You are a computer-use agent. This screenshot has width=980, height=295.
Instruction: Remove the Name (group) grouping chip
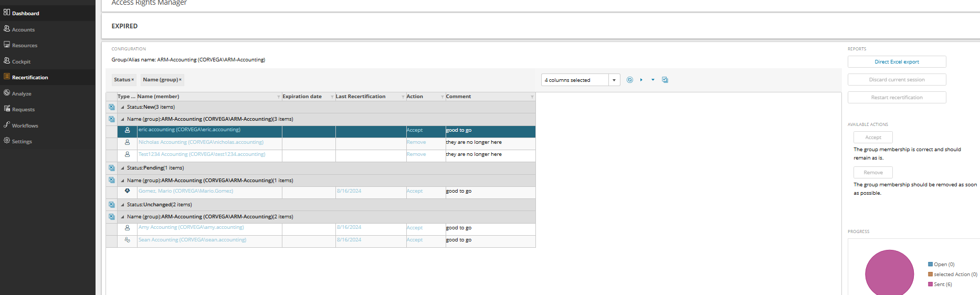[x=180, y=80]
